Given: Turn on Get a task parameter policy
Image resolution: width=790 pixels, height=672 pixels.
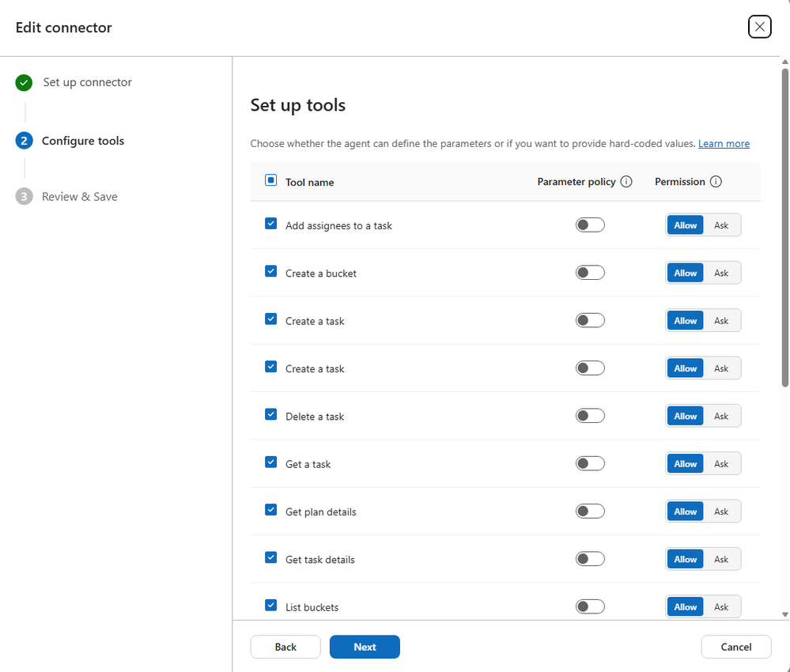Looking at the screenshot, I should (x=590, y=464).
